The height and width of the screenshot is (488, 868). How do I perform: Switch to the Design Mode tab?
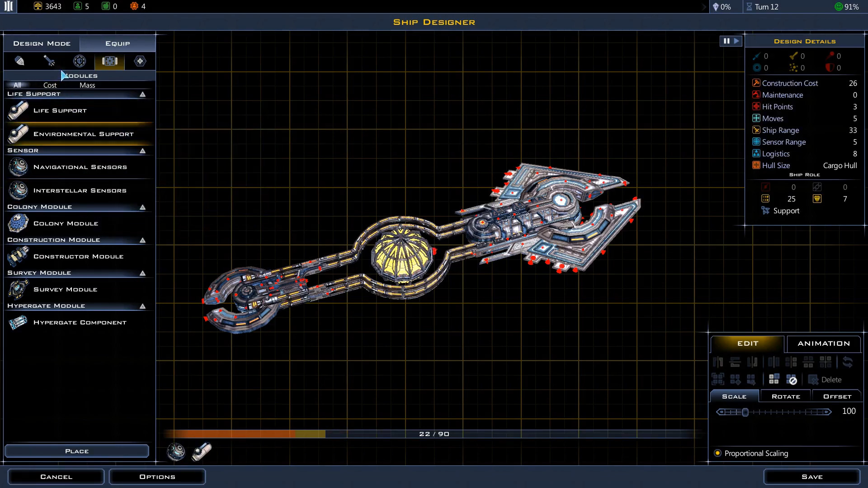click(x=42, y=43)
